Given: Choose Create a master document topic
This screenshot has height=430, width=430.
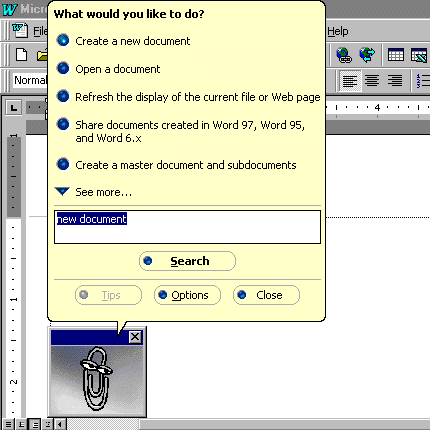Looking at the screenshot, I should point(176,165).
